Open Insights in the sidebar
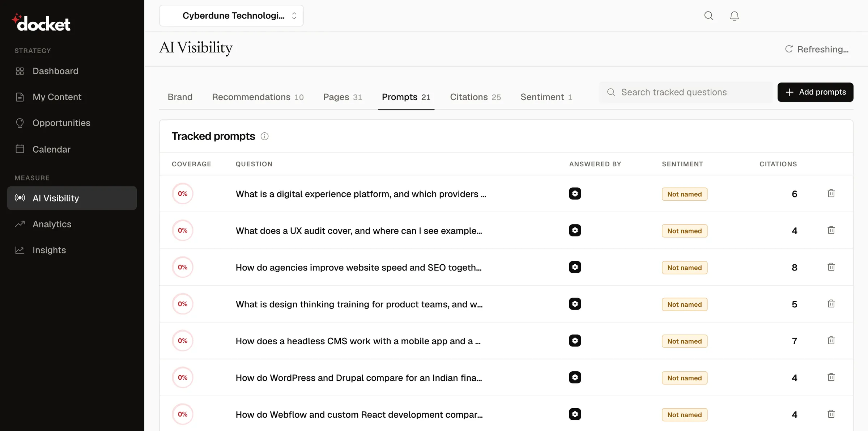868x431 pixels. coord(72,250)
